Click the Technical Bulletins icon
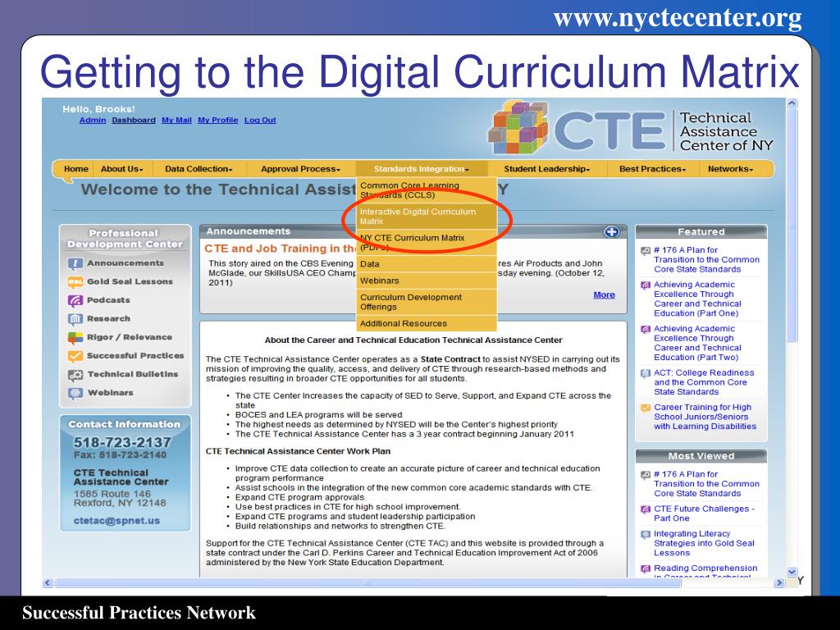This screenshot has width=840, height=630. (75, 374)
